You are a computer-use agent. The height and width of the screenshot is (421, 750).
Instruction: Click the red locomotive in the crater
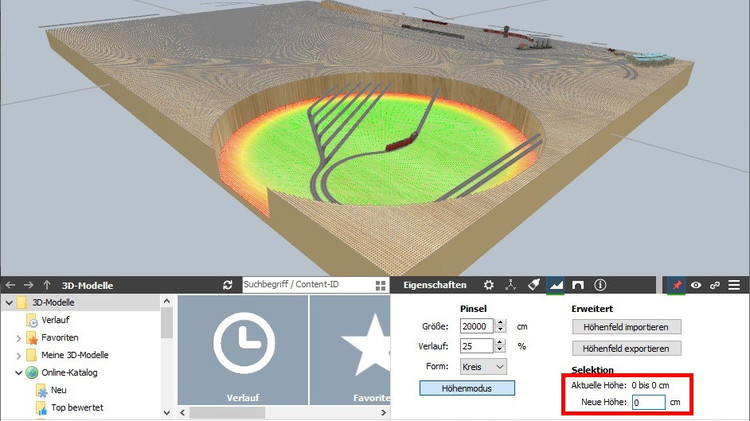pos(402,142)
